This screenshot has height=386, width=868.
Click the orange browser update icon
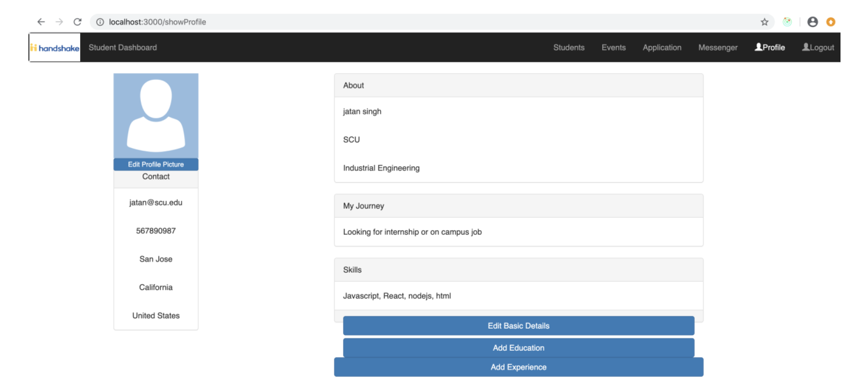(x=831, y=22)
